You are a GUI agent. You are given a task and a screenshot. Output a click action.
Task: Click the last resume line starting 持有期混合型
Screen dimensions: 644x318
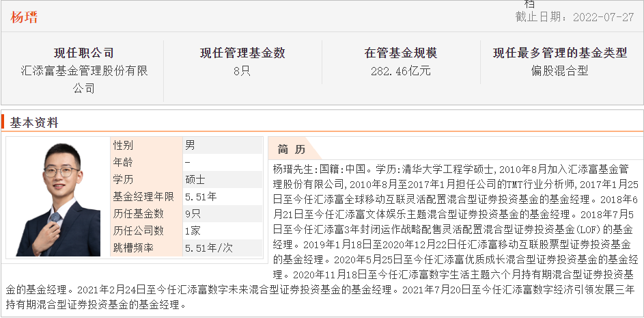pos(96,305)
